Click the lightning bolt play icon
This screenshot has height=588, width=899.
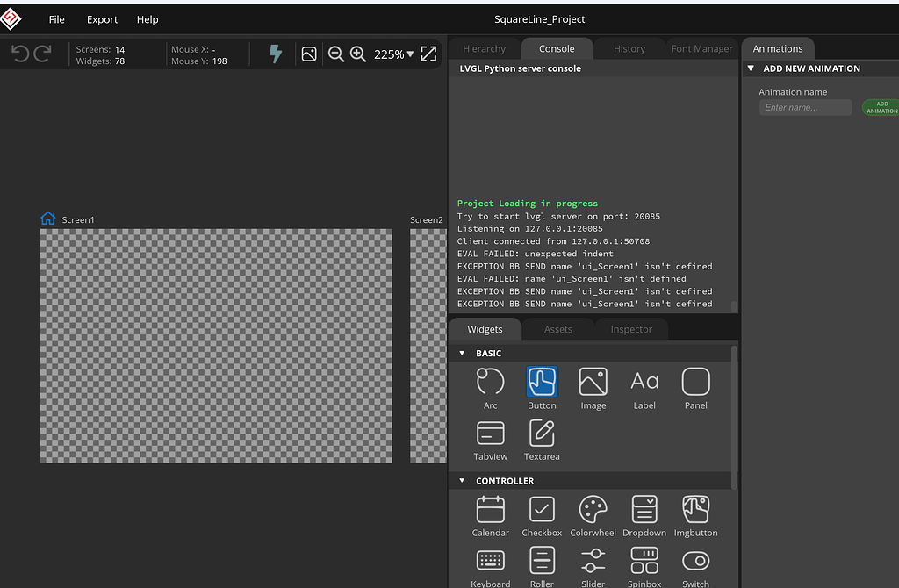click(x=276, y=54)
